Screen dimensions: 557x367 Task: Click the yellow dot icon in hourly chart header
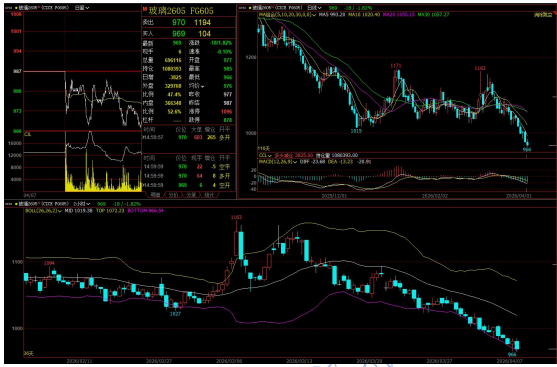16,204
